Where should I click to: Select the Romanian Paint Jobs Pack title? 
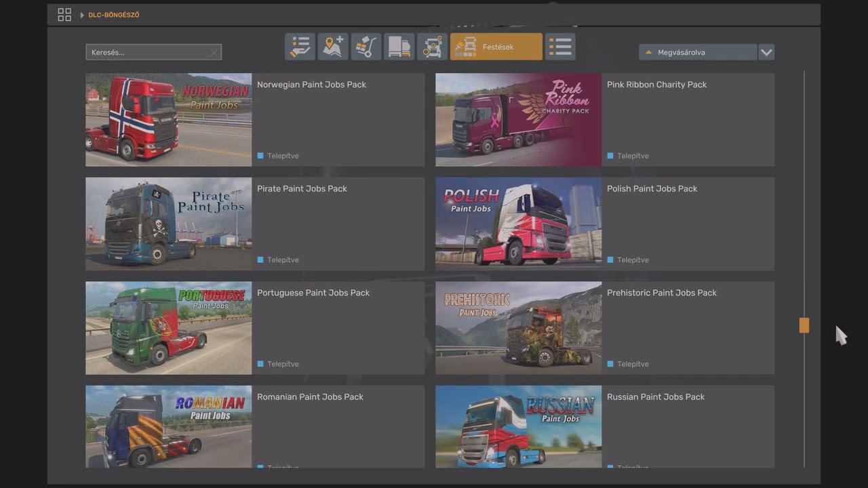[x=310, y=397]
